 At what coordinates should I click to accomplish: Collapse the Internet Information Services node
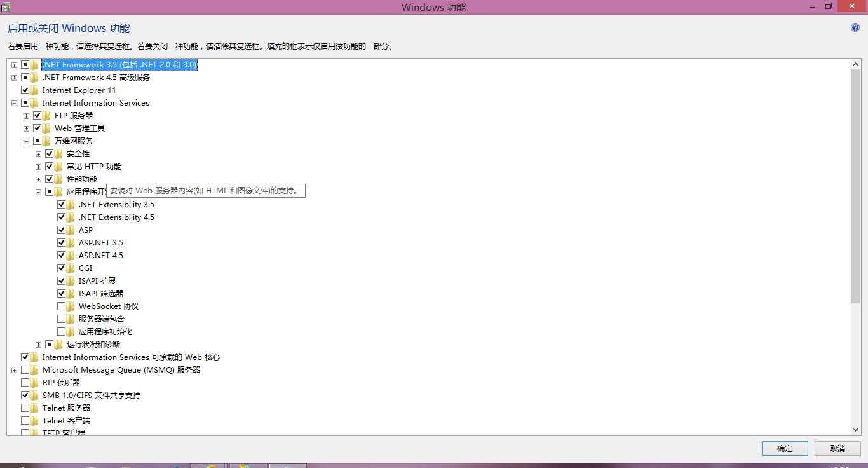(14, 103)
